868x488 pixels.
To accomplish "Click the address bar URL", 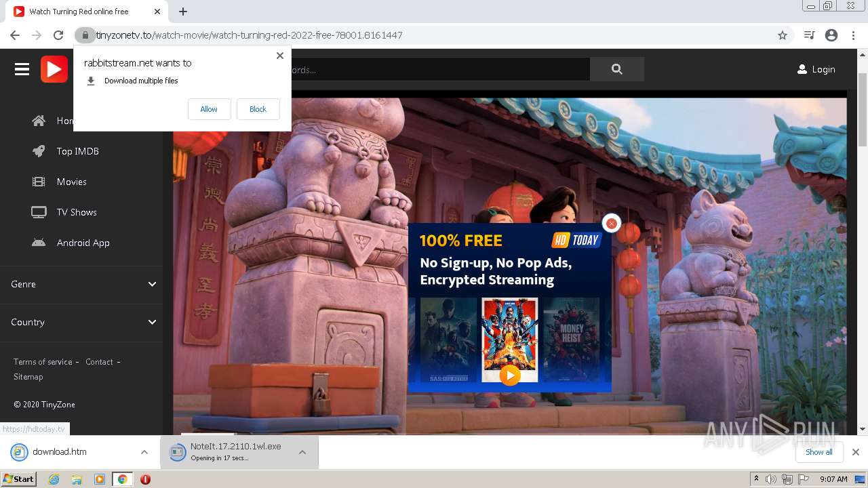I will 249,35.
